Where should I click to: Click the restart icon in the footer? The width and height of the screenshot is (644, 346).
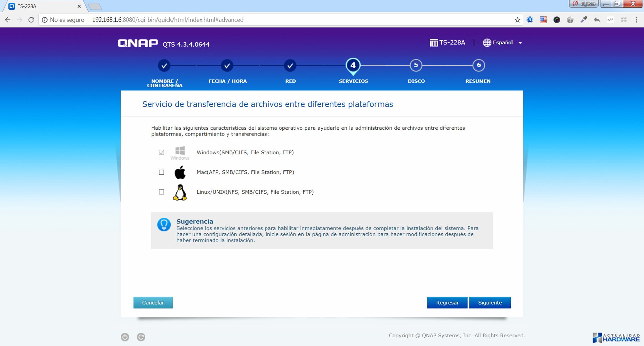[141, 337]
